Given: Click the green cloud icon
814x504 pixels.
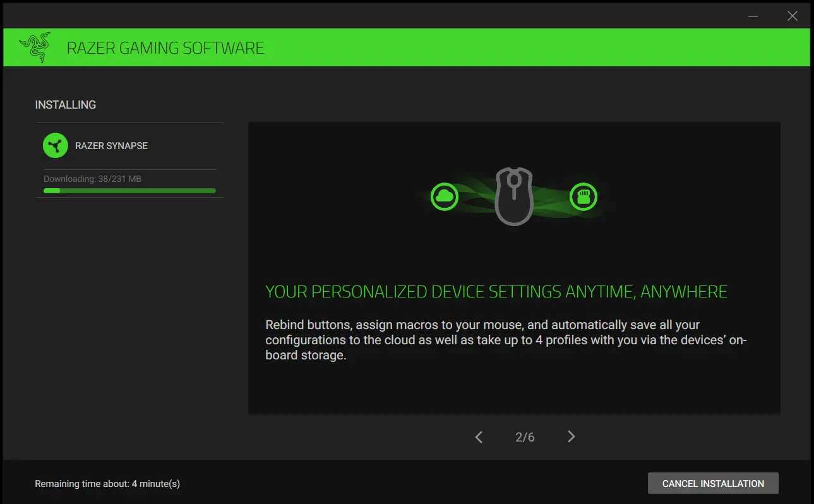Looking at the screenshot, I should 444,197.
